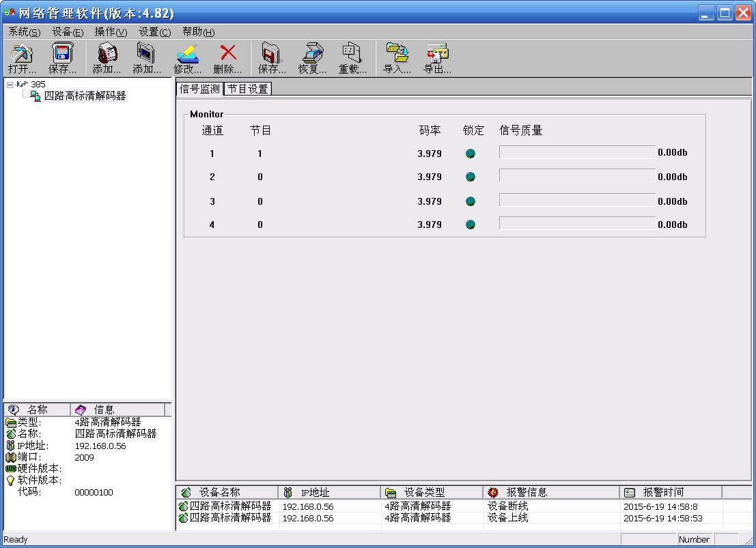Click the 名称 column header in info panel
The image size is (756, 548).
pyautogui.click(x=37, y=409)
